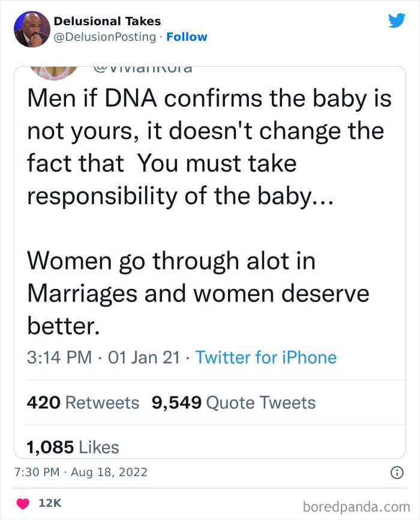Click the Twitter bird logo
Image resolution: width=420 pixels, height=520 pixels.
coord(397,20)
